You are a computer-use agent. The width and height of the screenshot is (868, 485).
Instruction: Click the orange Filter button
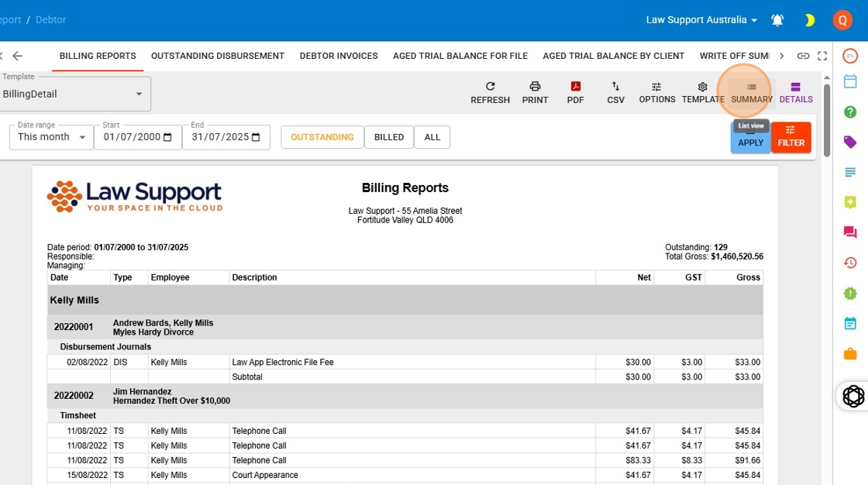pyautogui.click(x=790, y=137)
